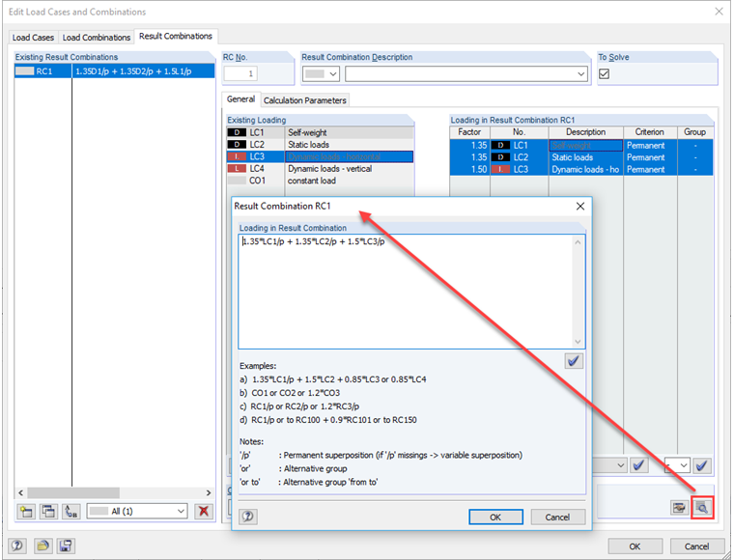Click the Factor column header
Image resolution: width=734 pixels, height=560 pixels.
(x=469, y=132)
